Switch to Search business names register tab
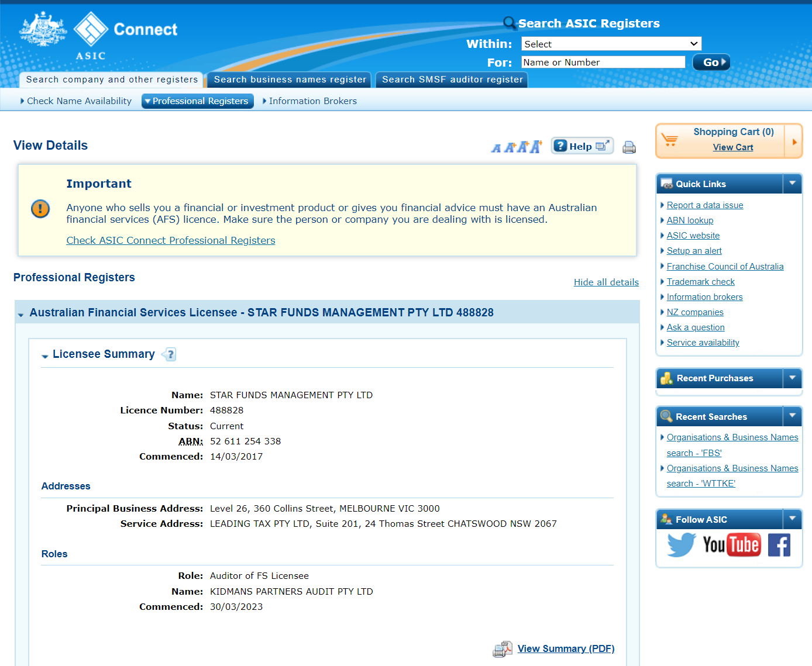Image resolution: width=812 pixels, height=666 pixels. (290, 80)
